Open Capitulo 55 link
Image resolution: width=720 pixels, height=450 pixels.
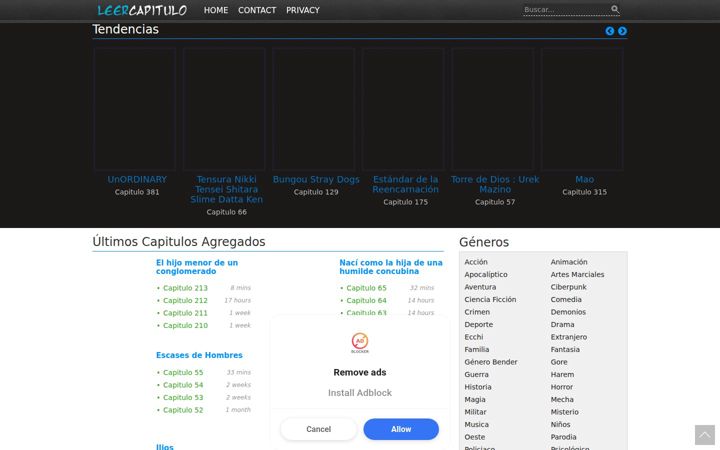[183, 372]
